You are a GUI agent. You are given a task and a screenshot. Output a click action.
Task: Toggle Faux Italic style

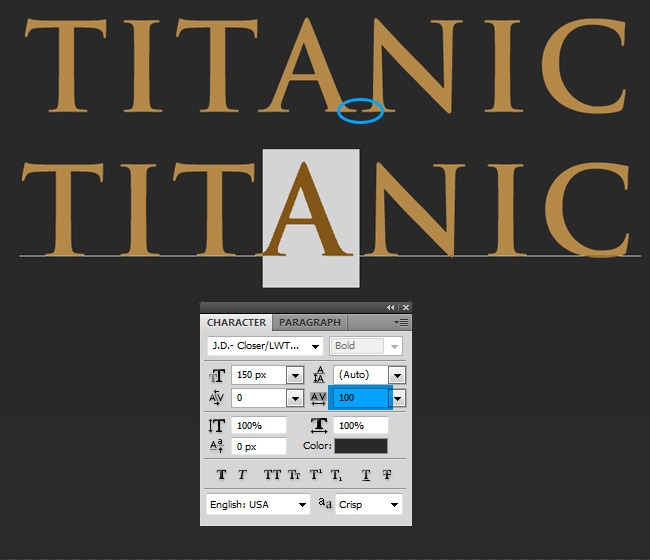243,475
